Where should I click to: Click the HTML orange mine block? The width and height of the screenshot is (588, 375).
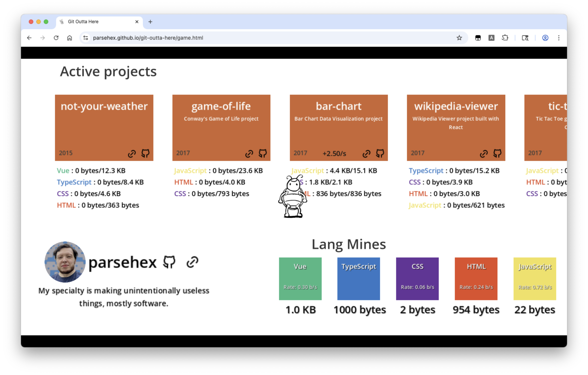point(476,278)
